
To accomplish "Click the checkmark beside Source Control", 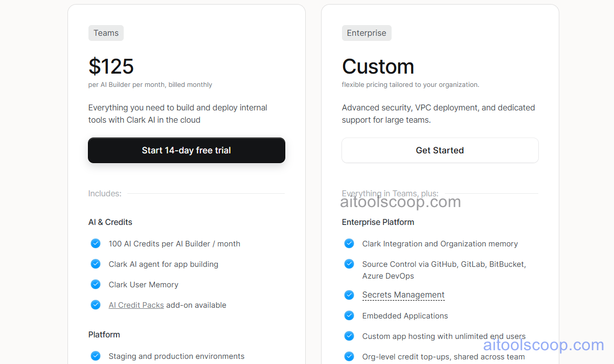I will pyautogui.click(x=349, y=264).
